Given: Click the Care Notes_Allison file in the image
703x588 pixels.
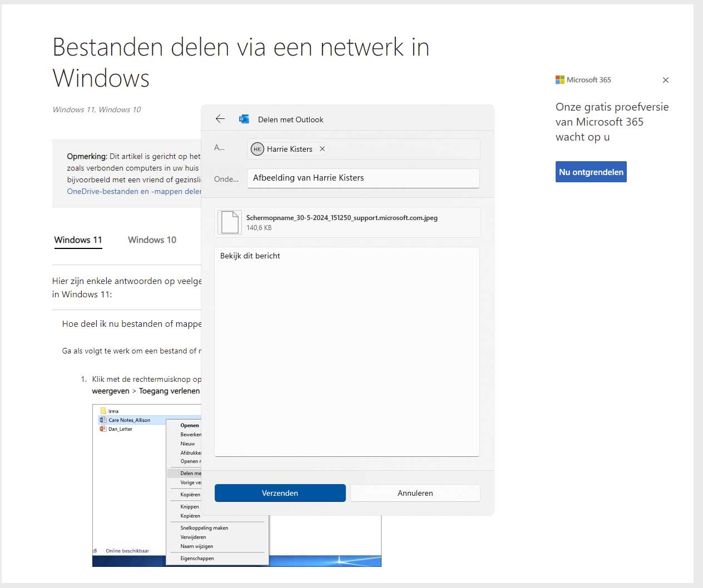Looking at the screenshot, I should (129, 420).
